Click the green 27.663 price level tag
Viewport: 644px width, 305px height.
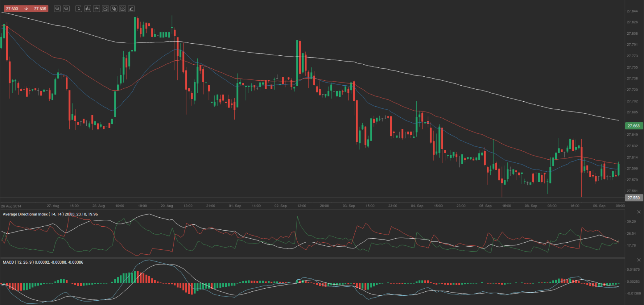[x=633, y=126]
